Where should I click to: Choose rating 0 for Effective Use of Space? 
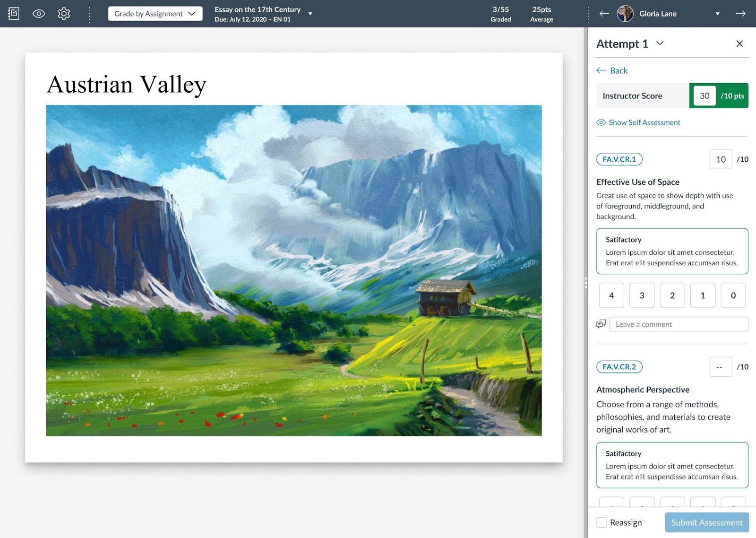click(x=733, y=295)
